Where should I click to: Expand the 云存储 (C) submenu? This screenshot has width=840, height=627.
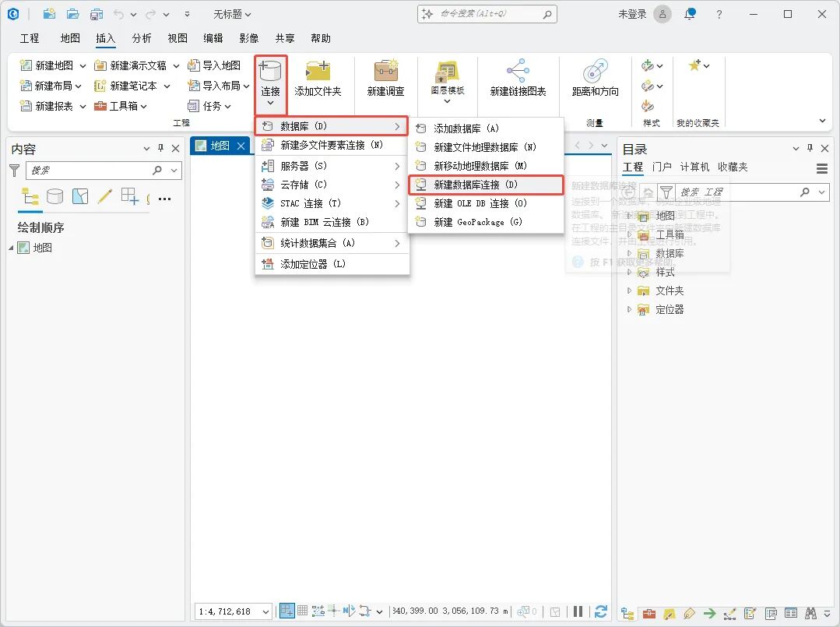pyautogui.click(x=332, y=185)
